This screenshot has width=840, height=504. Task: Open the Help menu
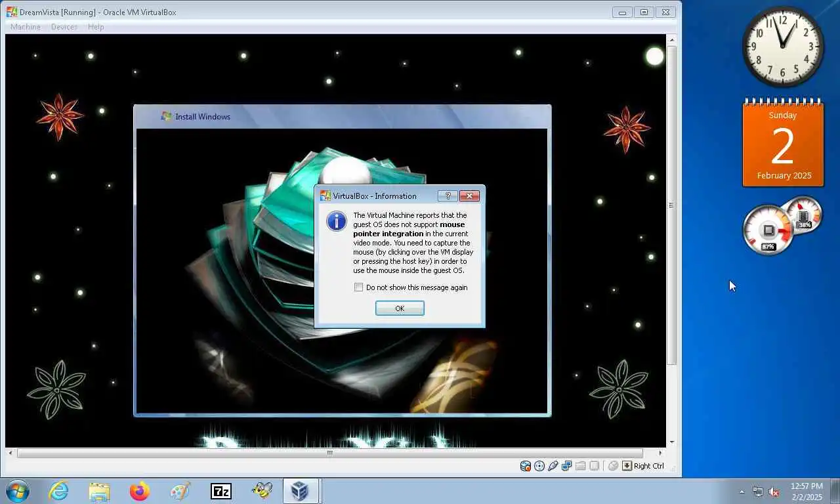point(96,27)
